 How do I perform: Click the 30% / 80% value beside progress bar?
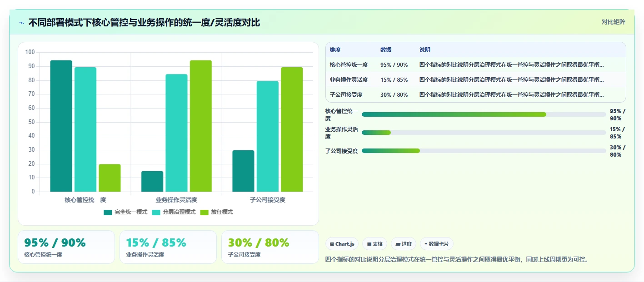[x=618, y=151]
